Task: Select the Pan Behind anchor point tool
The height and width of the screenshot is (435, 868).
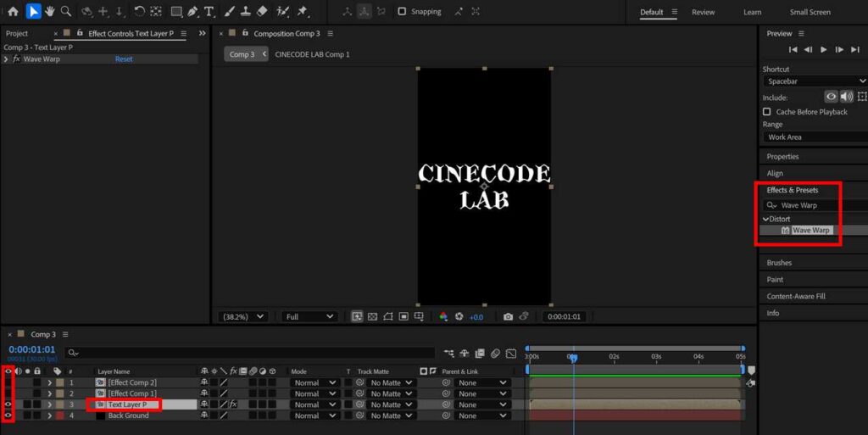Action: pyautogui.click(x=157, y=11)
